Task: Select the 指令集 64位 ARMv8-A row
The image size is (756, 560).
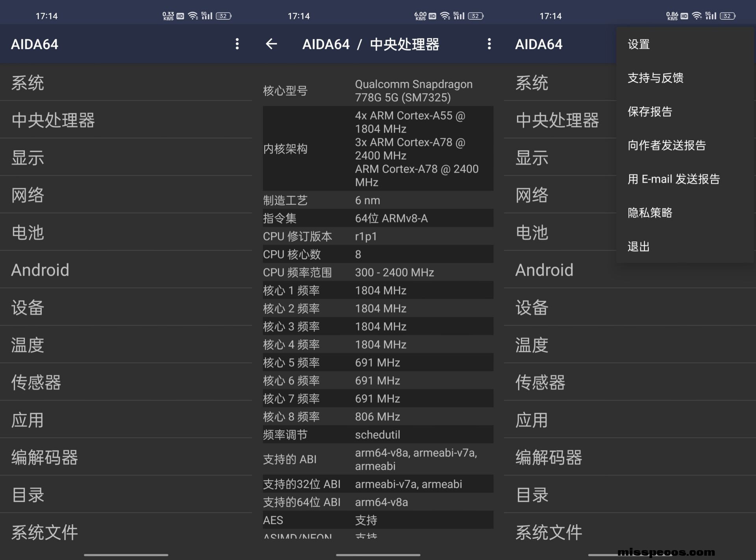Action: pos(378,218)
